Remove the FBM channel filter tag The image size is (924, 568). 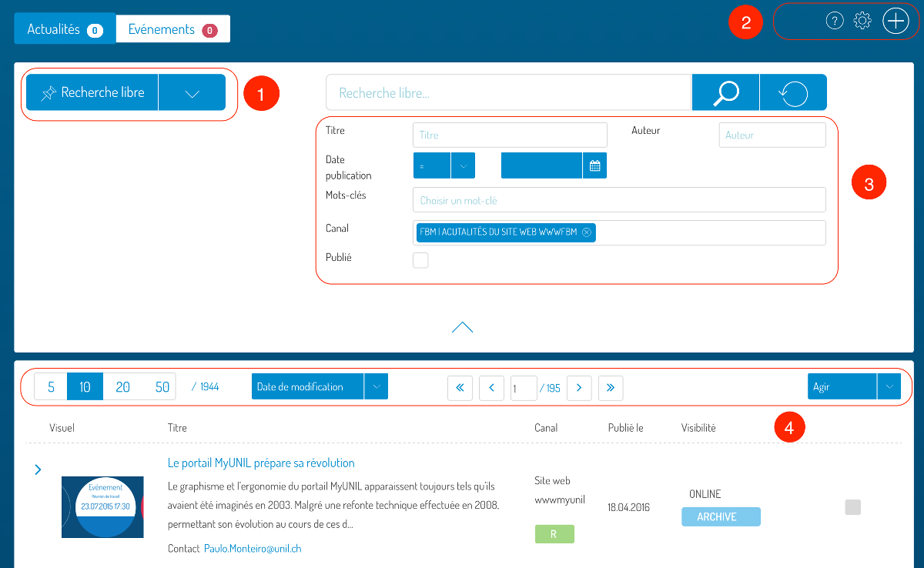587,232
